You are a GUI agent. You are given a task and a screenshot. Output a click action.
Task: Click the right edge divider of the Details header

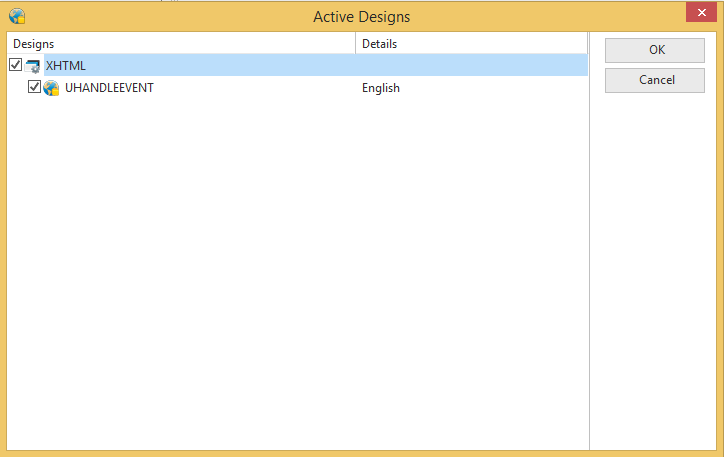[x=587, y=43]
